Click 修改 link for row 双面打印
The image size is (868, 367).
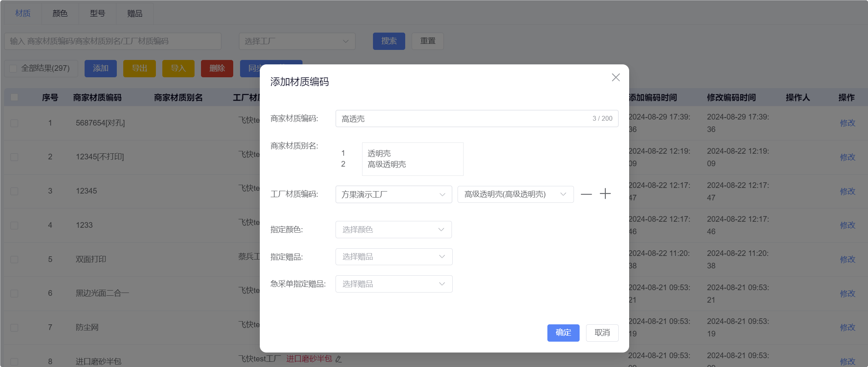(x=847, y=260)
